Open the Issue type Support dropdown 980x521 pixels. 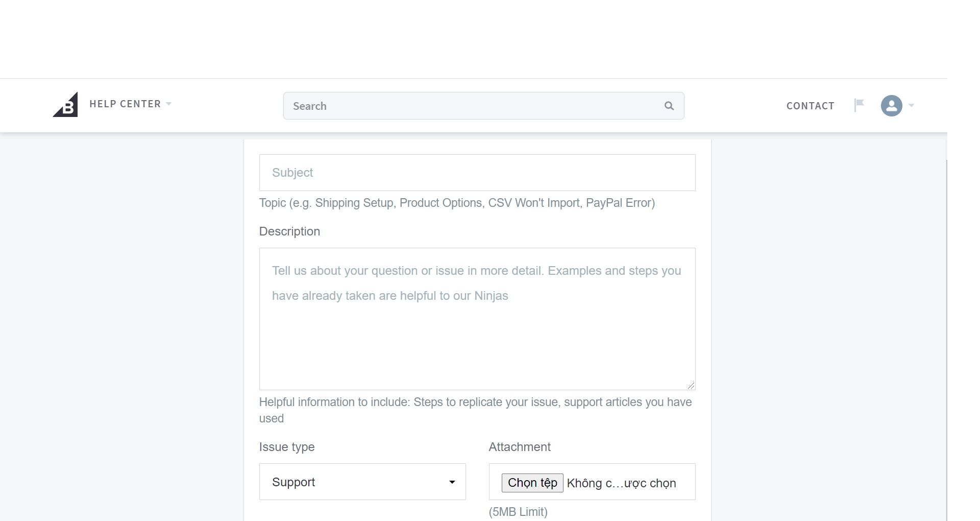tap(362, 482)
